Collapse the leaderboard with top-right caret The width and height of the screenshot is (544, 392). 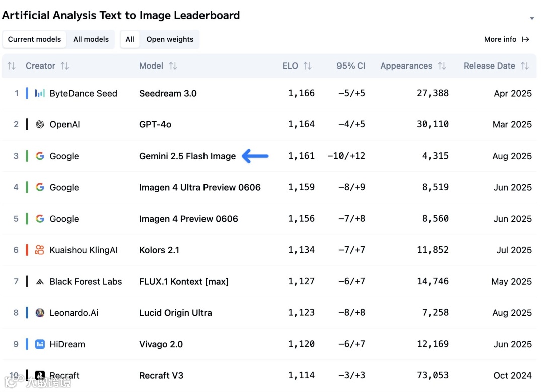click(532, 19)
